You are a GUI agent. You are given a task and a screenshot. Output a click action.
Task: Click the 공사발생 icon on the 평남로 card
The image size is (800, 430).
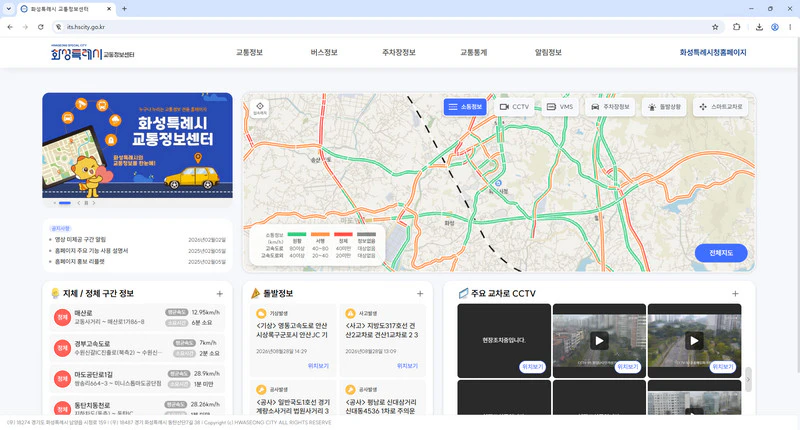[x=350, y=389]
